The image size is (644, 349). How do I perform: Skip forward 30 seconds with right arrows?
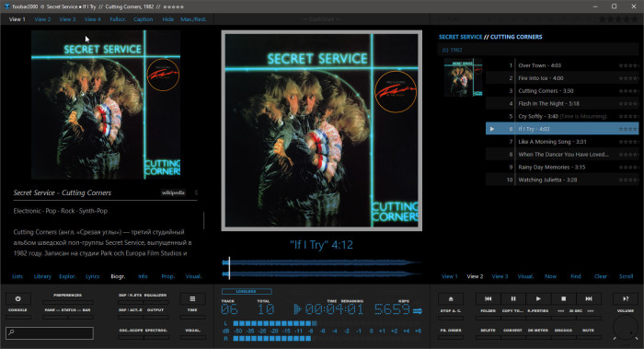click(591, 310)
